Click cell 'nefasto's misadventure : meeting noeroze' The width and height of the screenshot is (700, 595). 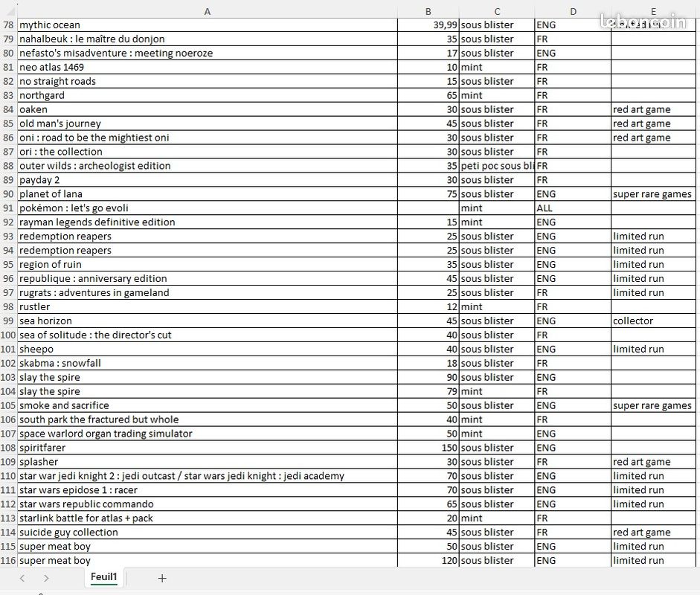(207, 53)
